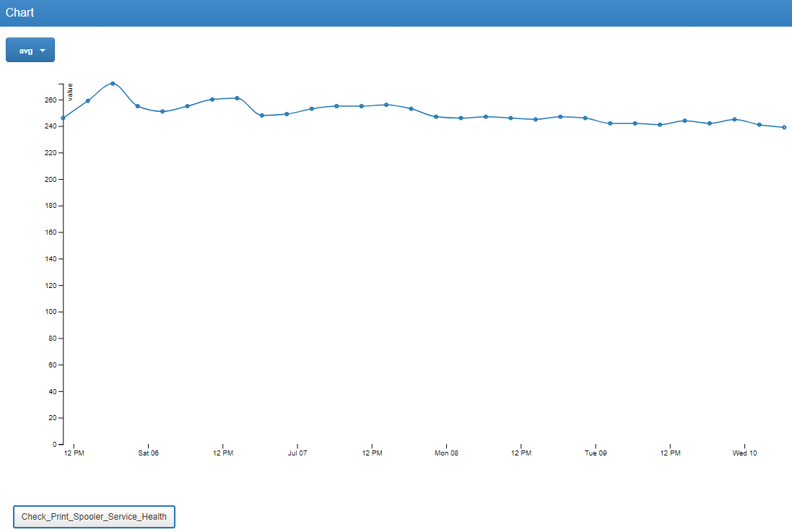Screen dimensions: 792x532
Task: Click the highest peak data point on the line
Action: (x=113, y=83)
